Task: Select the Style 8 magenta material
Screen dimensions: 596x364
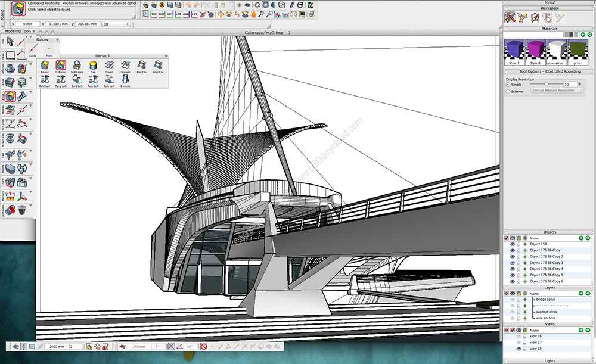Action: click(535, 52)
